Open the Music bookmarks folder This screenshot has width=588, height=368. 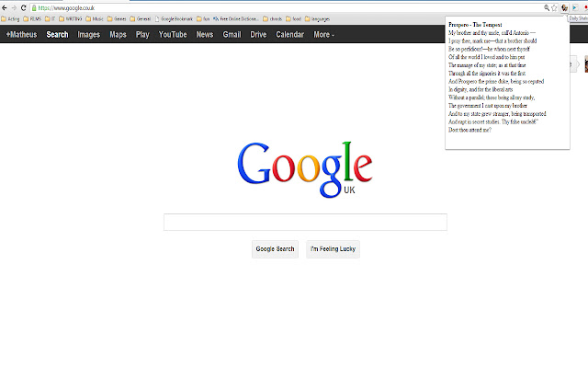coord(95,18)
